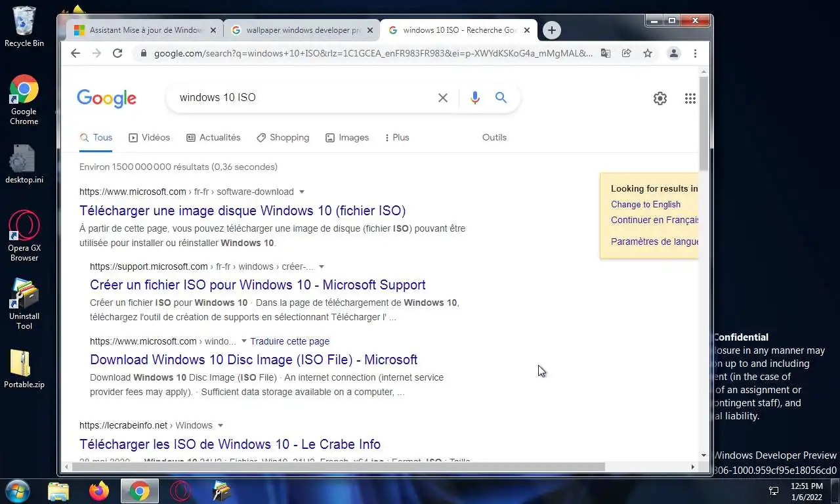Reload the current page
840x504 pixels.
(x=117, y=53)
